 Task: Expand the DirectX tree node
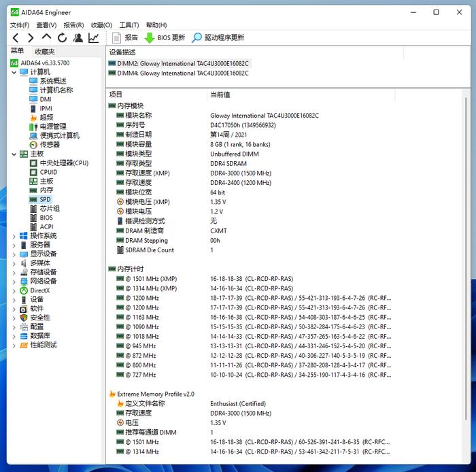point(14,291)
